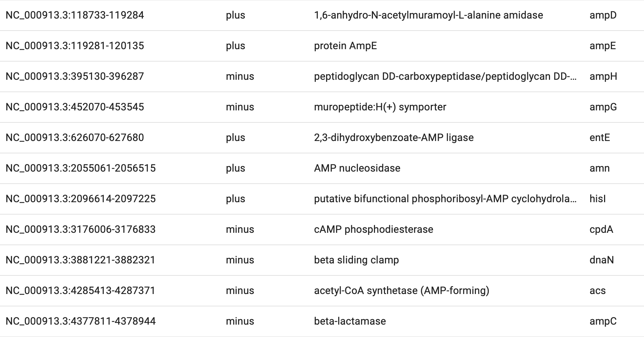The width and height of the screenshot is (644, 337).
Task: Select the cAMP phosphodiesterase description
Action: (x=373, y=229)
